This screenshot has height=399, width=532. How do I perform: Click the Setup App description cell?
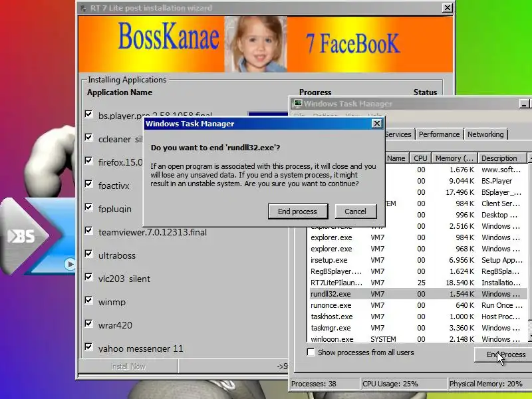click(x=502, y=260)
